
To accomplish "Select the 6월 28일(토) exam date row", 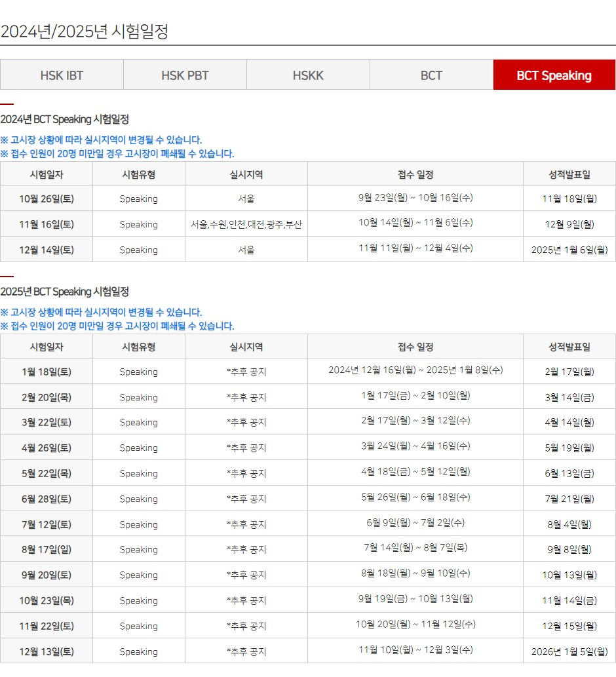I will coord(46,498).
